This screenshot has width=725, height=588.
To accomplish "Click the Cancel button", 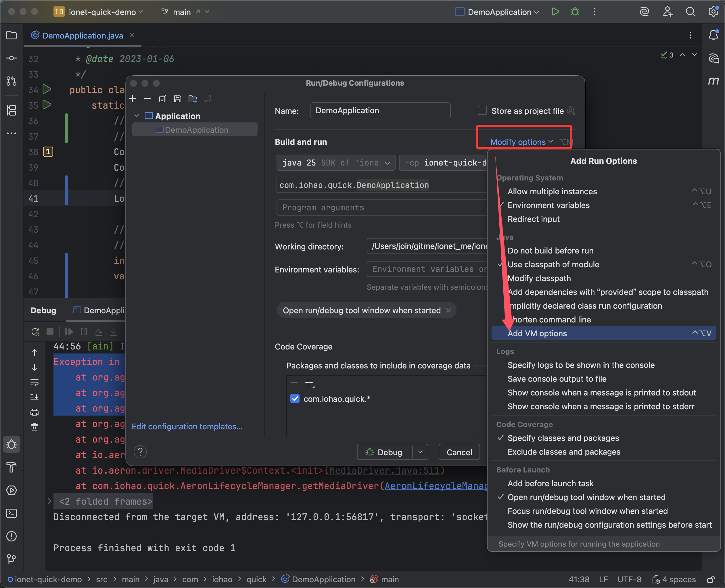I will (x=459, y=452).
